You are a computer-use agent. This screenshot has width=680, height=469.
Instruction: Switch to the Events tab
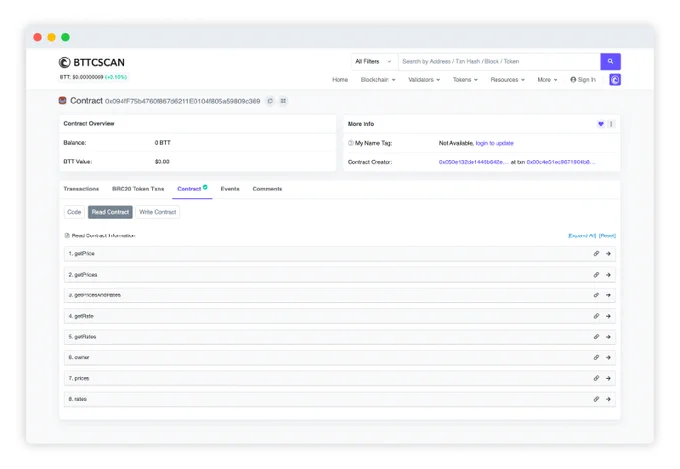coord(230,189)
